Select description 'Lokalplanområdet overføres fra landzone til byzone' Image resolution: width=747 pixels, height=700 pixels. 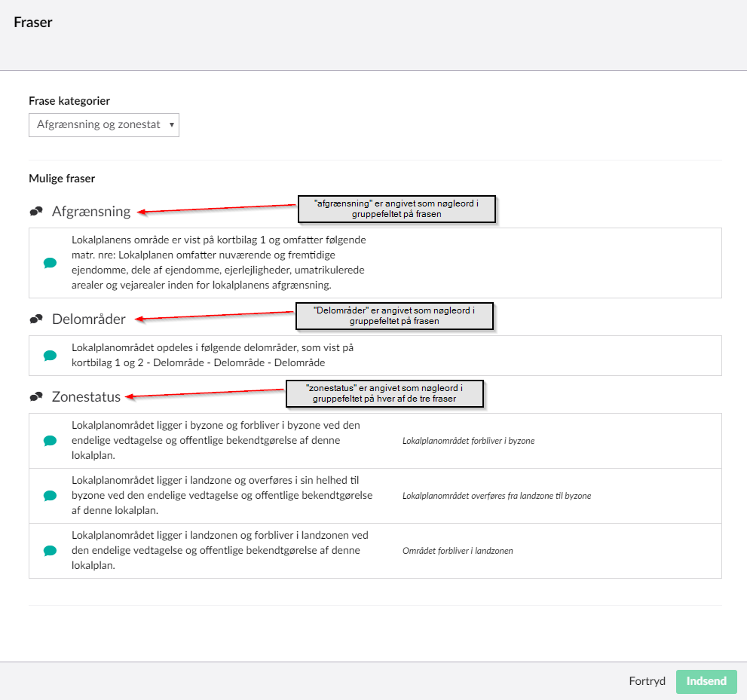coord(496,496)
